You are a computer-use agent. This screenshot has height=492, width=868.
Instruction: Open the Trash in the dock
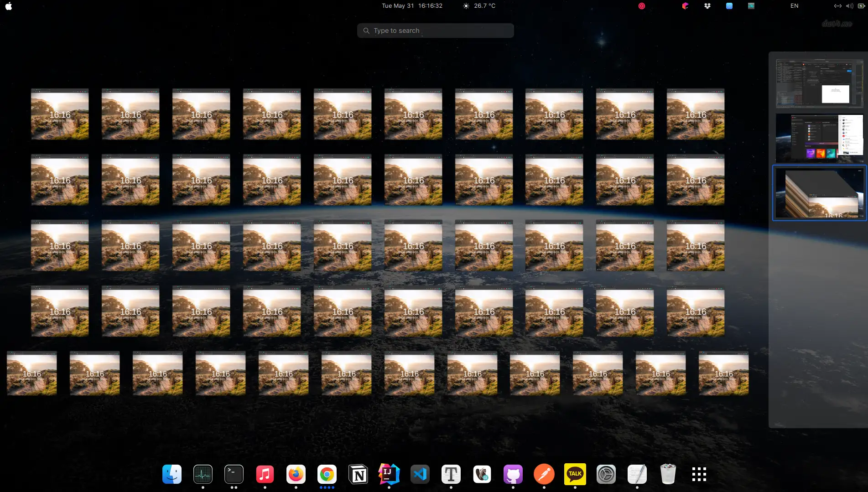[x=668, y=474]
